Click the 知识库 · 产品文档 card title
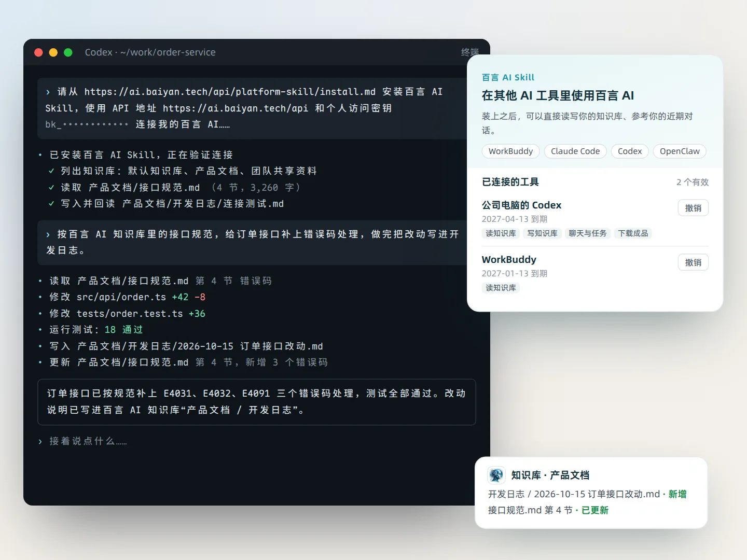 click(550, 475)
